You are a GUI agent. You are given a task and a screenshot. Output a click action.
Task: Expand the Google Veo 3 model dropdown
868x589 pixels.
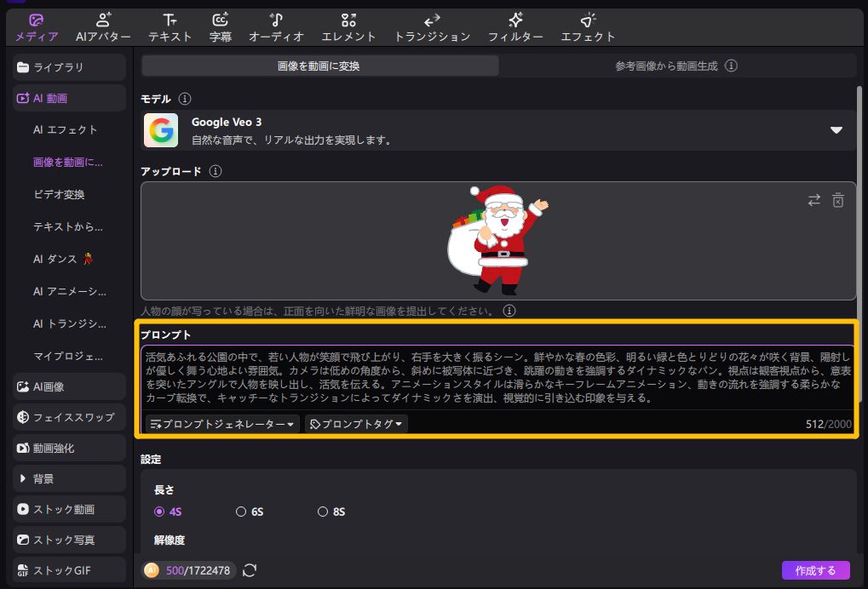tap(836, 130)
